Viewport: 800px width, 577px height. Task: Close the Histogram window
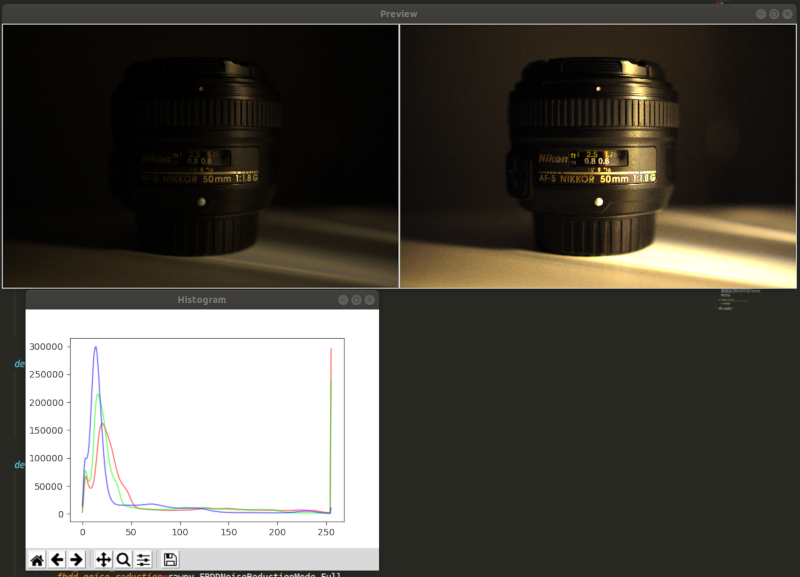point(370,300)
